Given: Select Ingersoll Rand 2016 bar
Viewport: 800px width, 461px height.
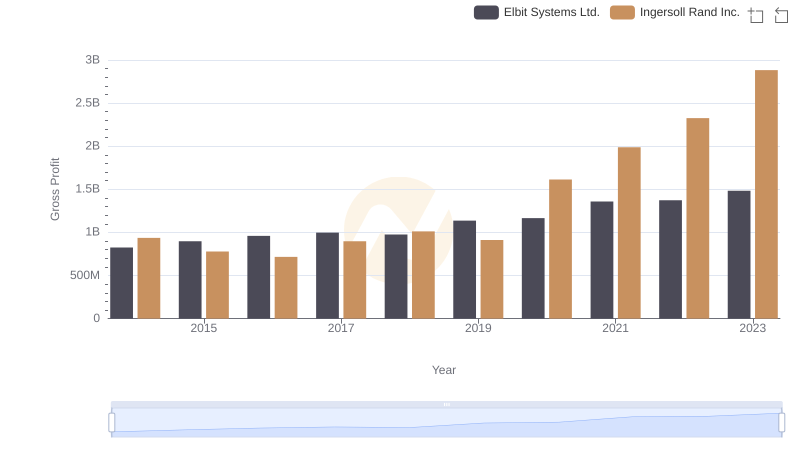Looking at the screenshot, I should click(286, 288).
